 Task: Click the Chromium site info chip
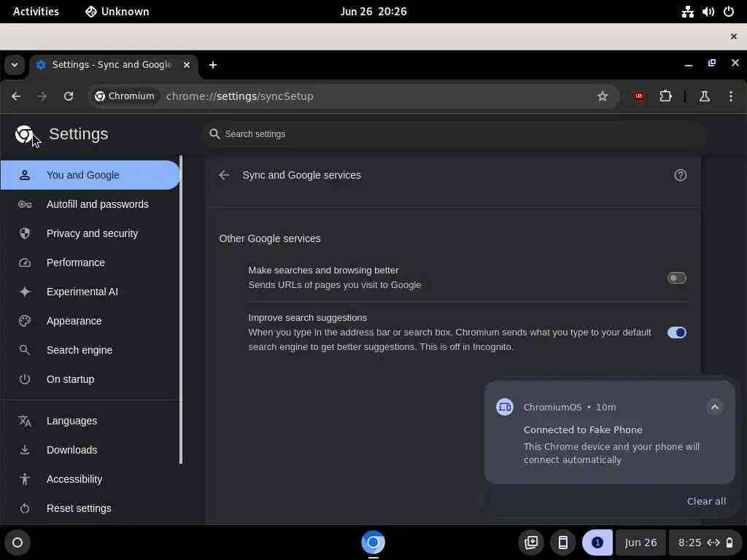coord(124,96)
